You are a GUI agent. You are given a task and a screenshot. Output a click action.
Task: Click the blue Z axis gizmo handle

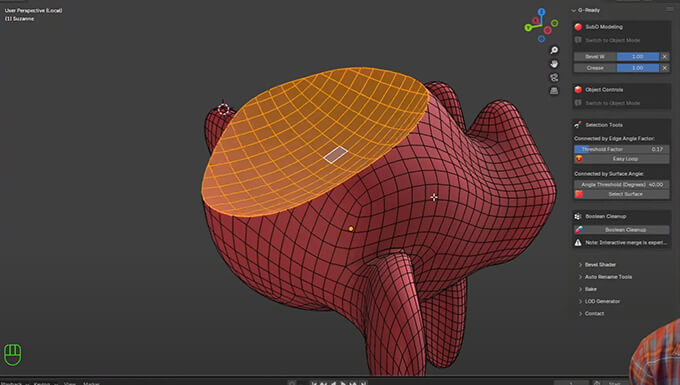[x=541, y=12]
